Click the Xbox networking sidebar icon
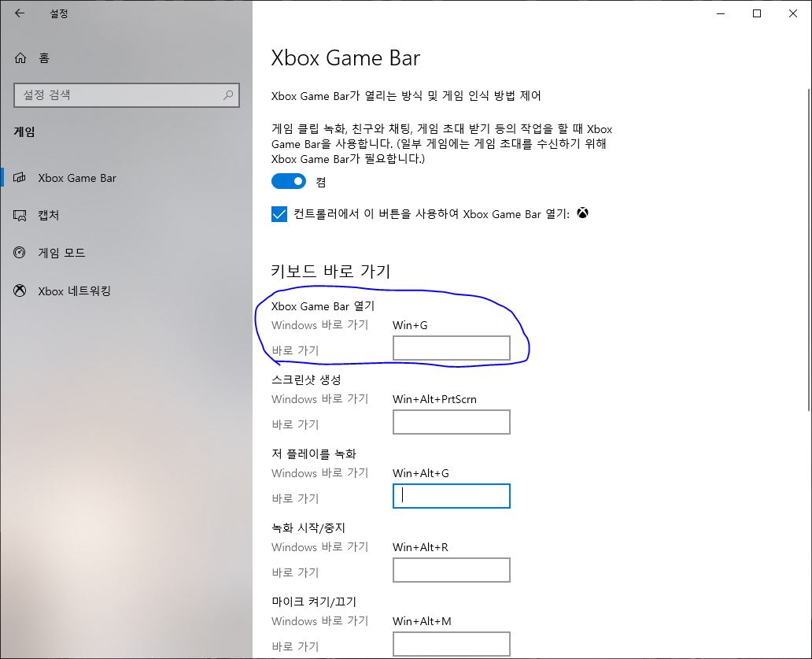 coord(20,291)
